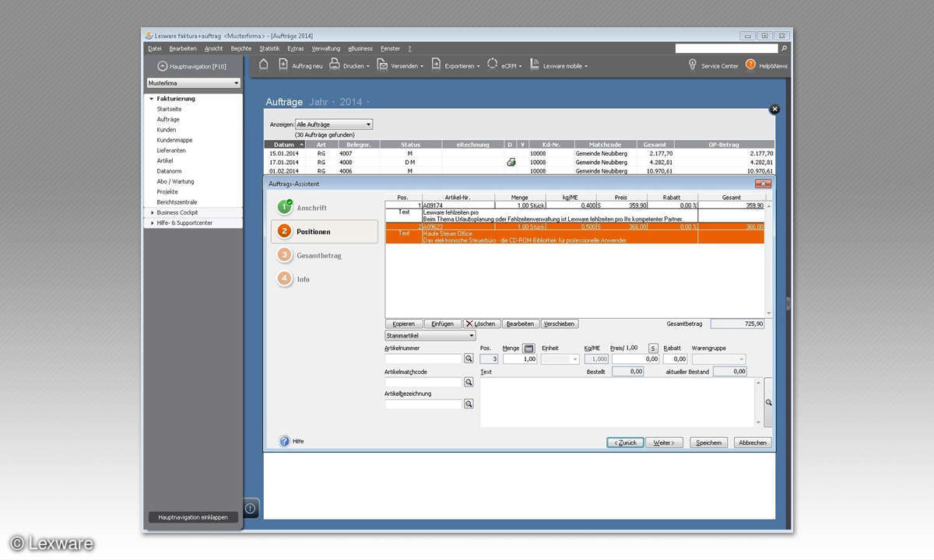Open the Ansicht menu
934x560 pixels.
(213, 48)
